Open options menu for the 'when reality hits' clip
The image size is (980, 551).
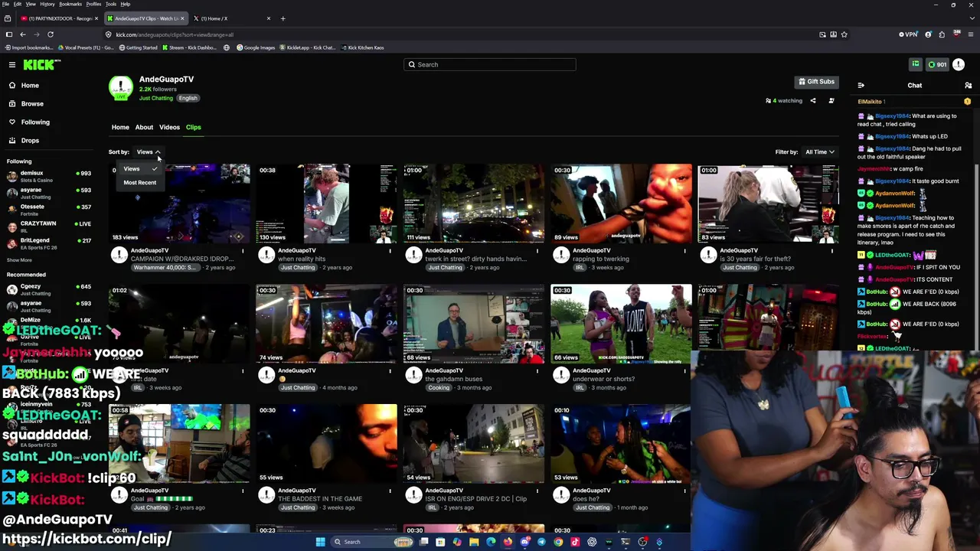(x=390, y=250)
